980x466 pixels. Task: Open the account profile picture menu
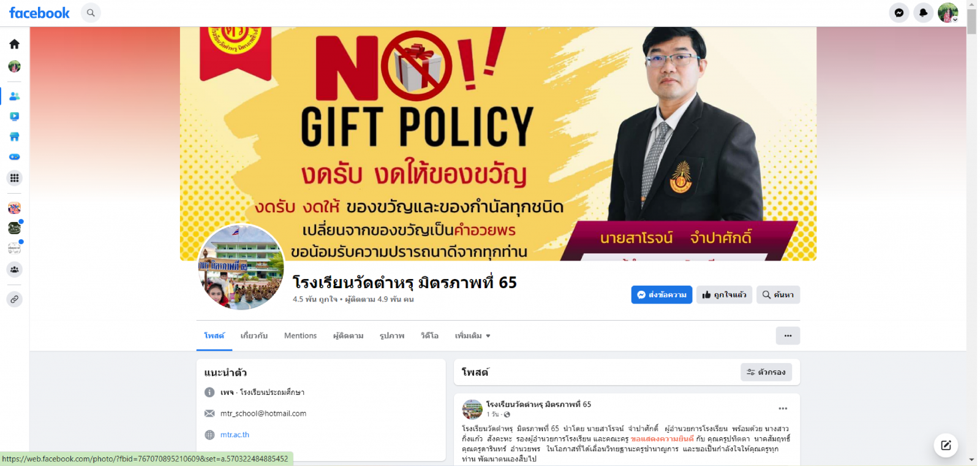948,13
